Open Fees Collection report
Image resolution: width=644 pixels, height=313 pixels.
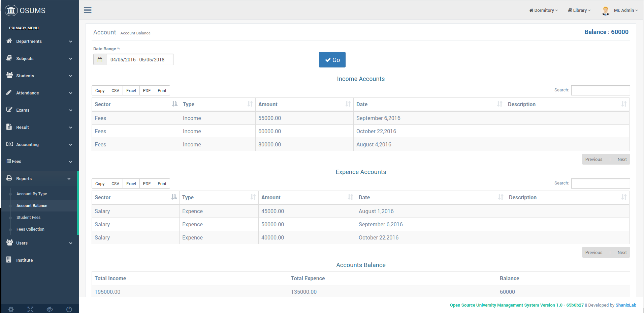(x=30, y=229)
